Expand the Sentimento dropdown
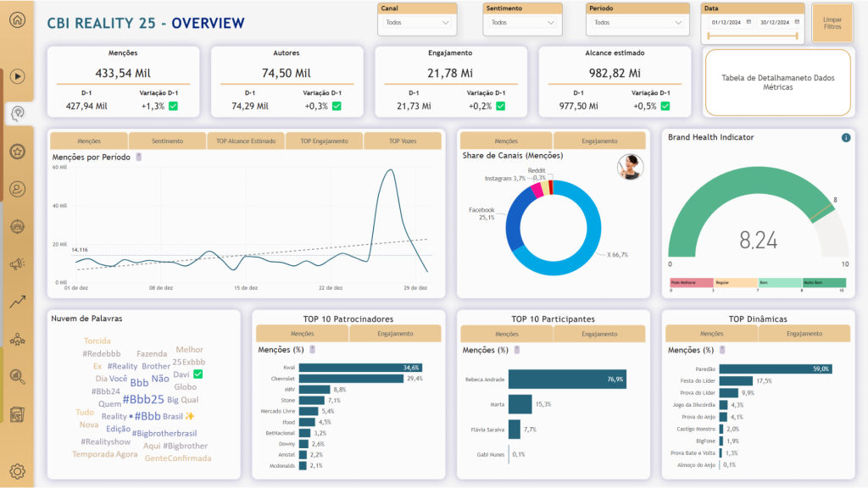868x488 pixels. 522,23
